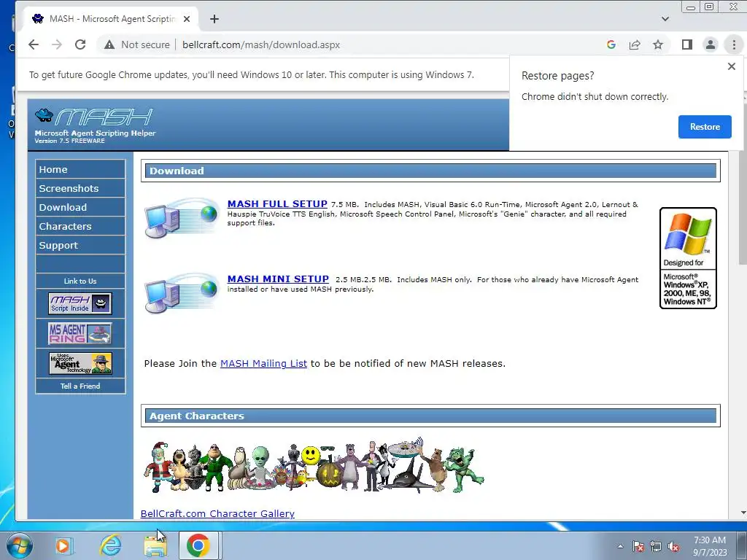Open the MASH Mailing List link
747x560 pixels.
263,363
